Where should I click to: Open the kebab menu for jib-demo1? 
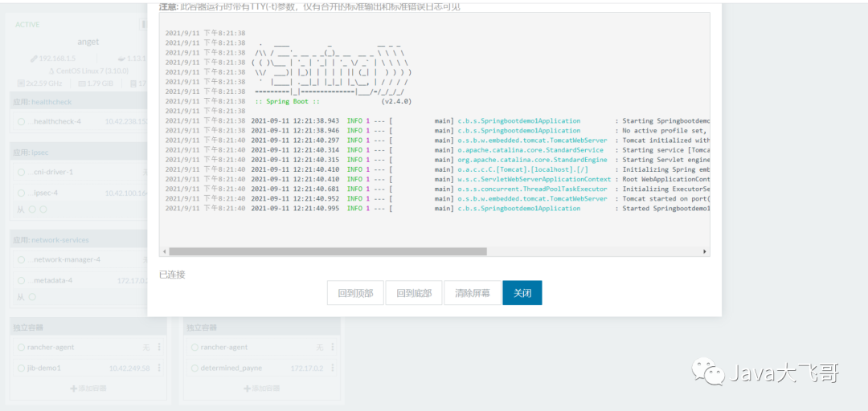tap(159, 368)
